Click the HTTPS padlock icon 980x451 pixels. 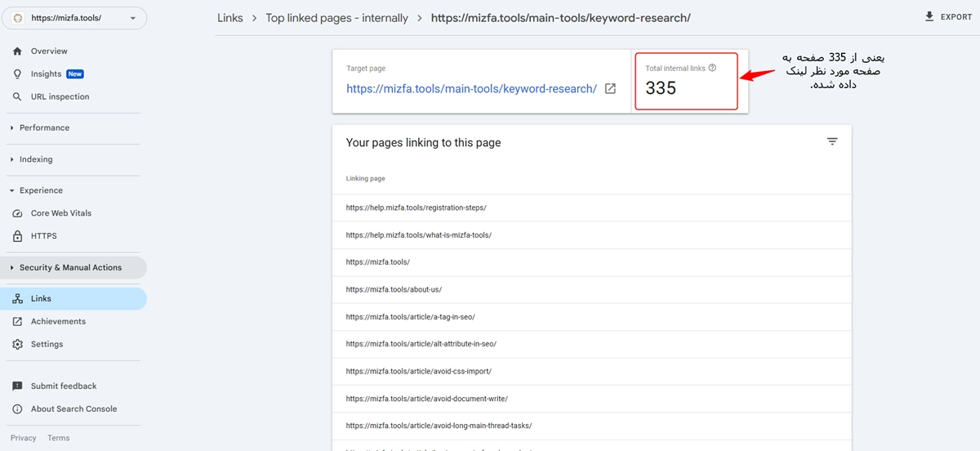click(x=17, y=236)
